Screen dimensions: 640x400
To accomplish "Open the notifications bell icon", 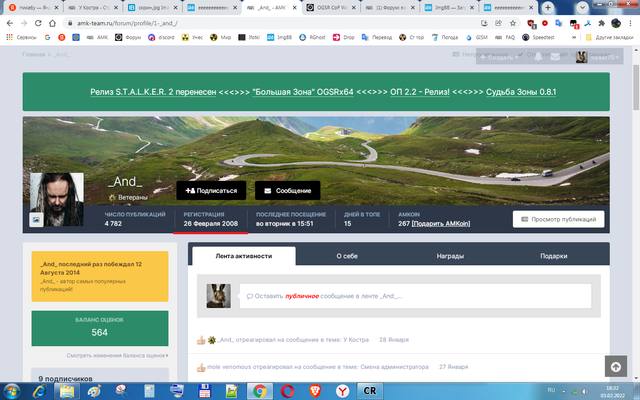I will [x=538, y=57].
